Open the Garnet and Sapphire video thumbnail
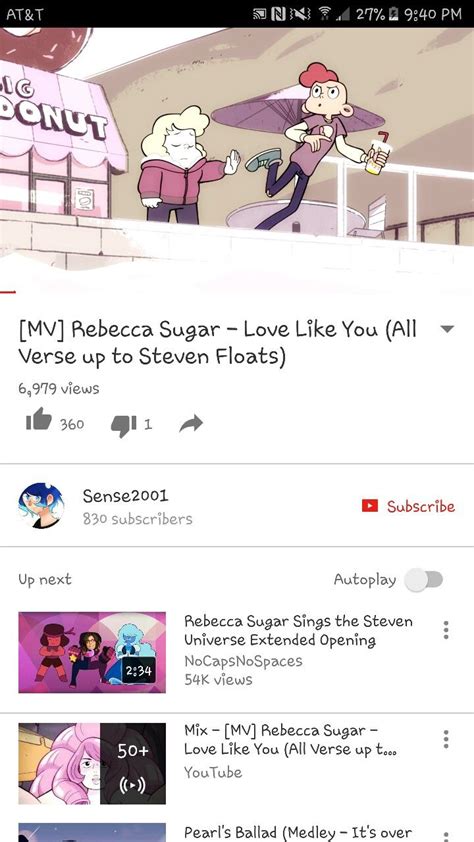This screenshot has height=842, width=474. point(92,652)
